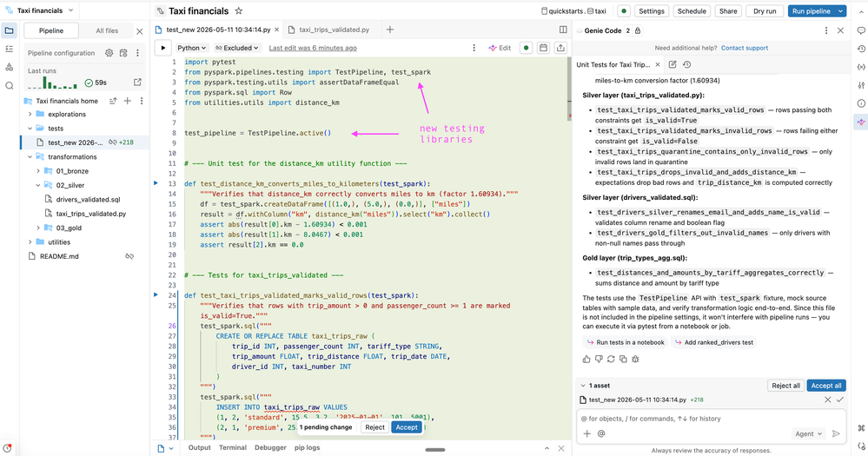Image resolution: width=868 pixels, height=456 pixels.
Task: Regenerate the Genie response
Action: point(611,360)
